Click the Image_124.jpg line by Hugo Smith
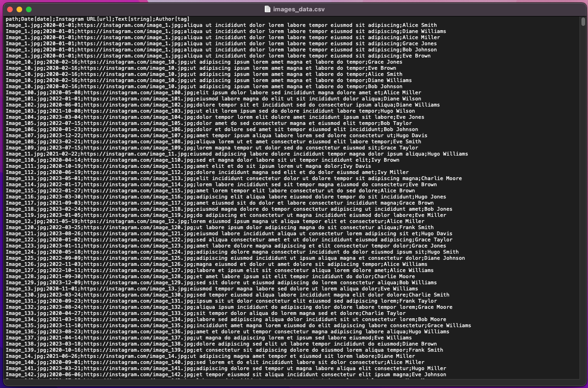588x388 pixels. pos(232,252)
